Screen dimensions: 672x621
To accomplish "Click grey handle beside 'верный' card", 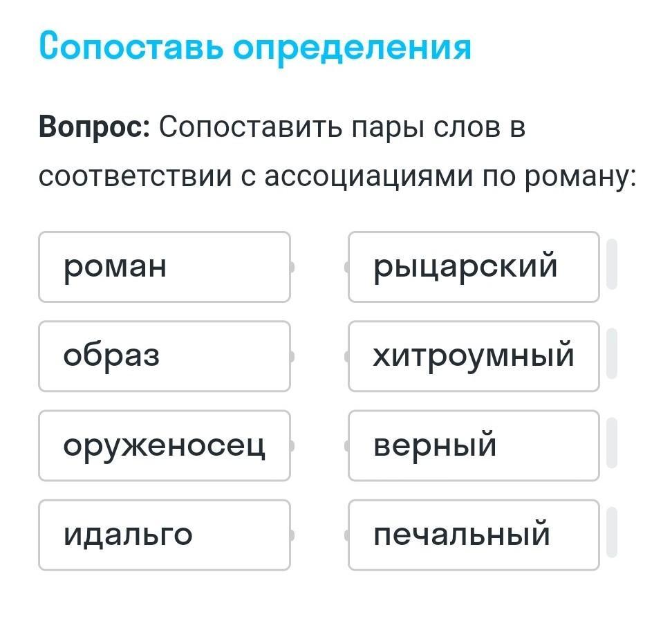I will [611, 443].
